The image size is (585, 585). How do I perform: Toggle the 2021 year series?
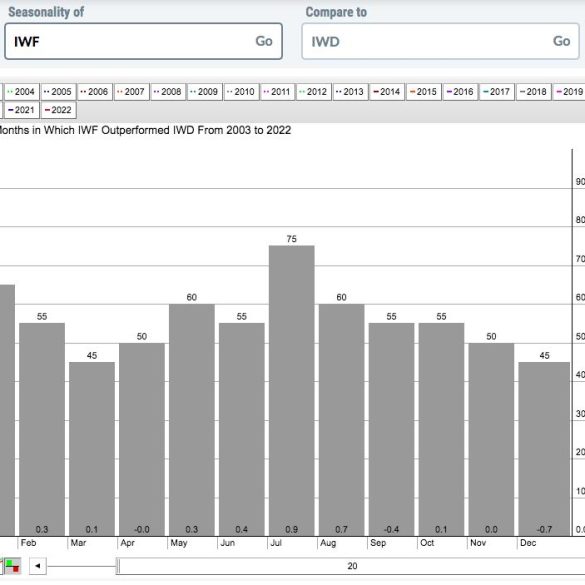click(x=21, y=110)
